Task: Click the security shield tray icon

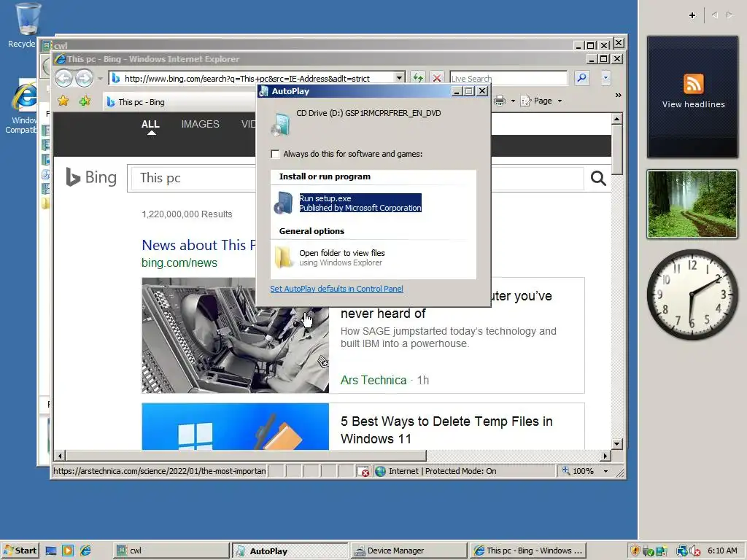Action: (x=635, y=551)
